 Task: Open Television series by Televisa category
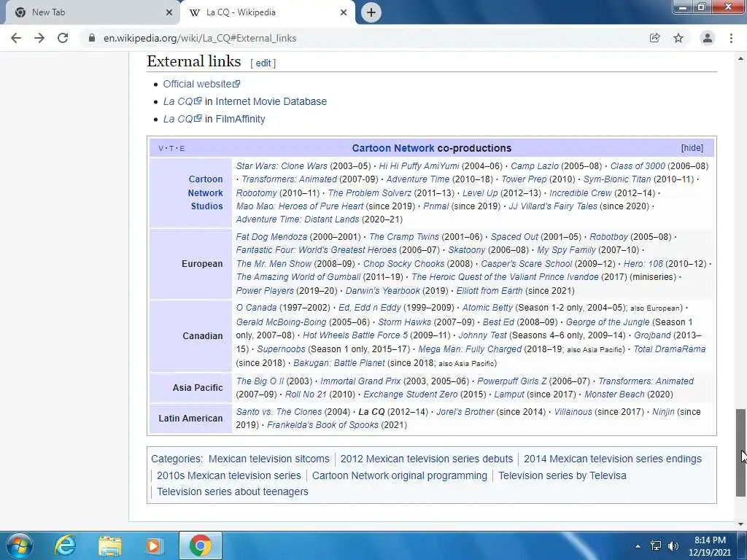pos(562,475)
